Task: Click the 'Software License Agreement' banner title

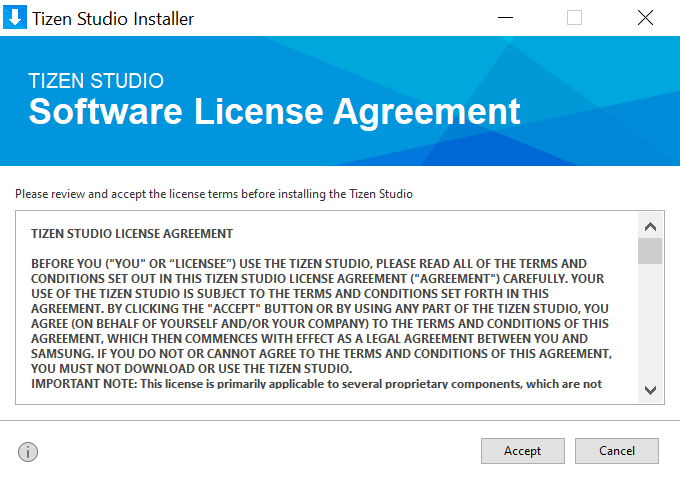Action: (x=275, y=111)
